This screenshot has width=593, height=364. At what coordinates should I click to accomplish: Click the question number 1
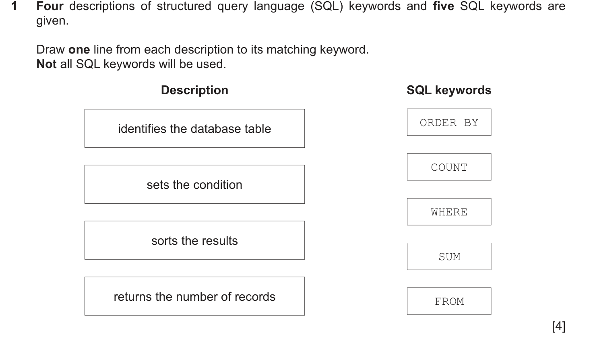click(x=14, y=6)
